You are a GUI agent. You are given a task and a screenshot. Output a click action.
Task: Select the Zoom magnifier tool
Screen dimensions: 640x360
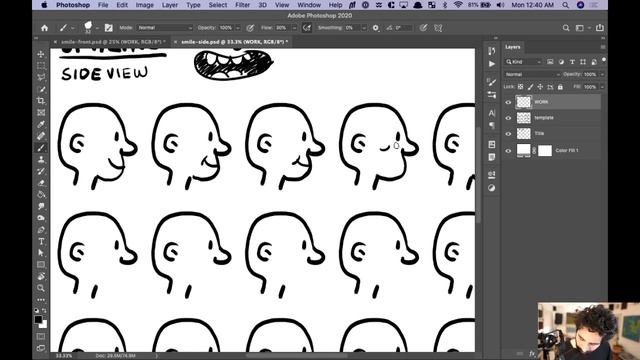pyautogui.click(x=41, y=288)
